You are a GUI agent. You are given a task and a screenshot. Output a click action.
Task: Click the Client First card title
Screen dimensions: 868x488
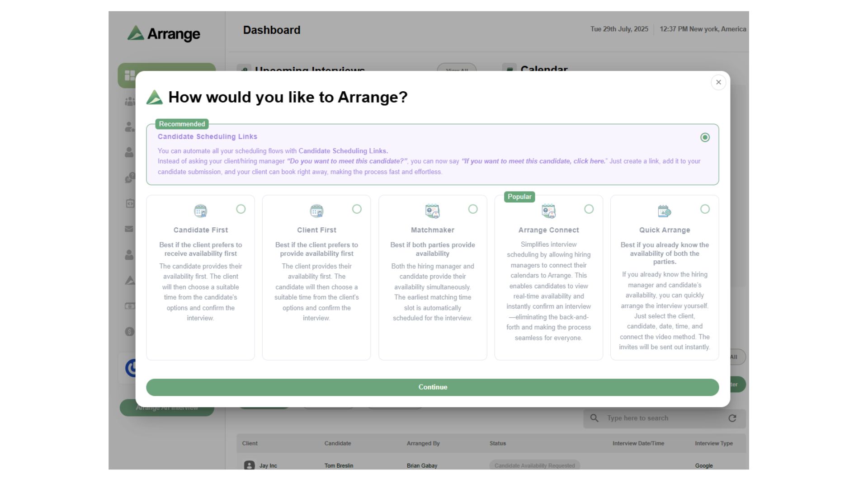pyautogui.click(x=316, y=230)
